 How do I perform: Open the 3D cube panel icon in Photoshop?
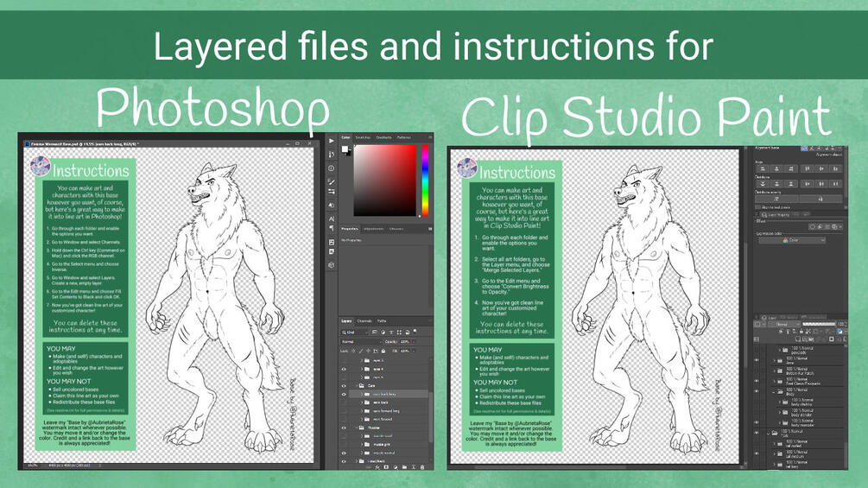click(332, 265)
